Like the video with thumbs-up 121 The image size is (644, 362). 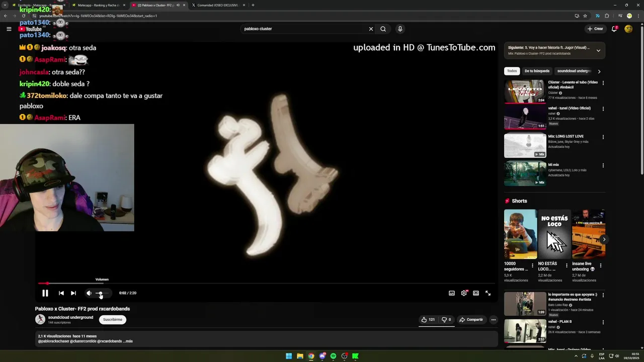[x=428, y=319]
